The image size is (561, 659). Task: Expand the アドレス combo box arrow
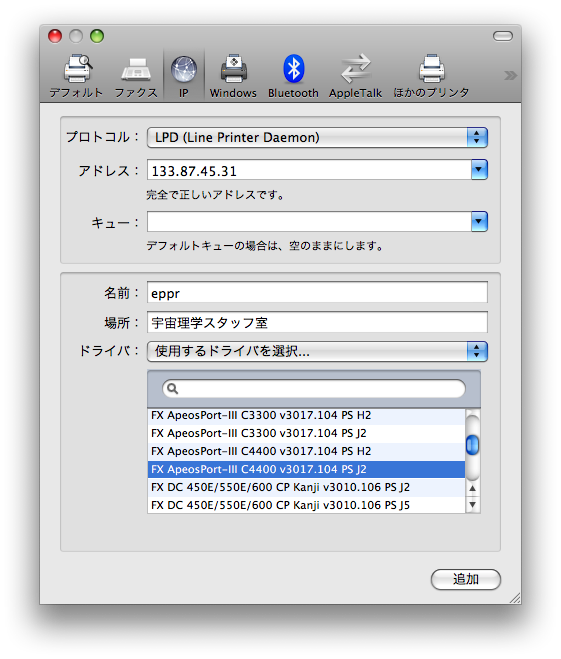(479, 170)
